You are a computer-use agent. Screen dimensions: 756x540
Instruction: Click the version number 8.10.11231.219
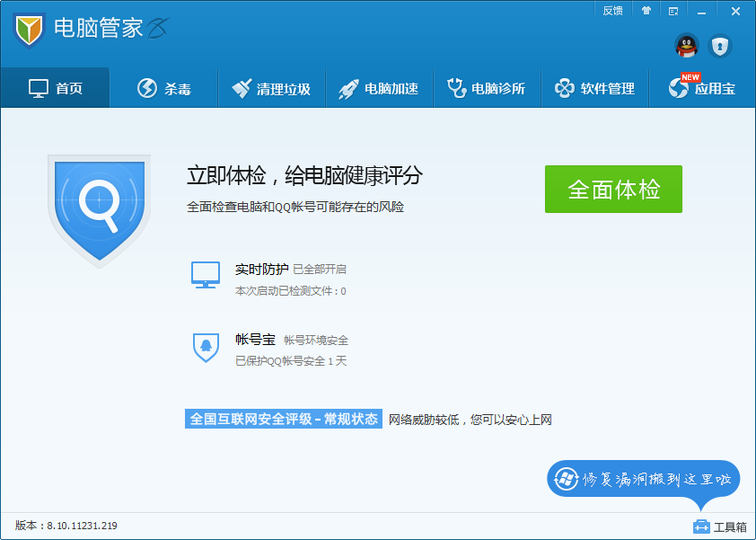click(82, 526)
